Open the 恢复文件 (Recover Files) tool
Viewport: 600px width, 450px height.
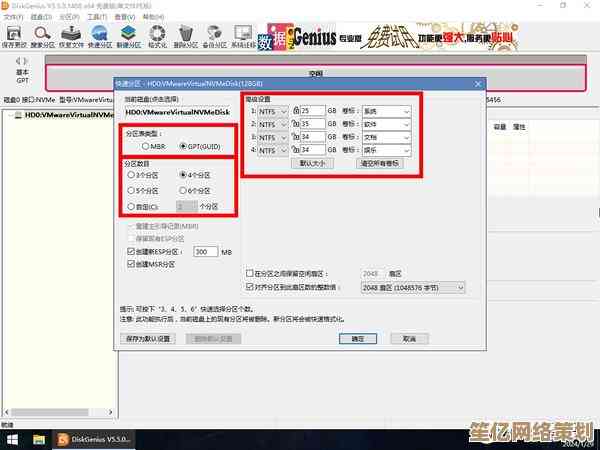[x=71, y=37]
